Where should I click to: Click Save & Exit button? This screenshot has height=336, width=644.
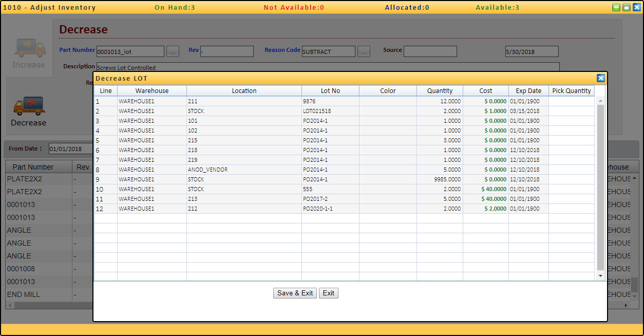pyautogui.click(x=295, y=293)
